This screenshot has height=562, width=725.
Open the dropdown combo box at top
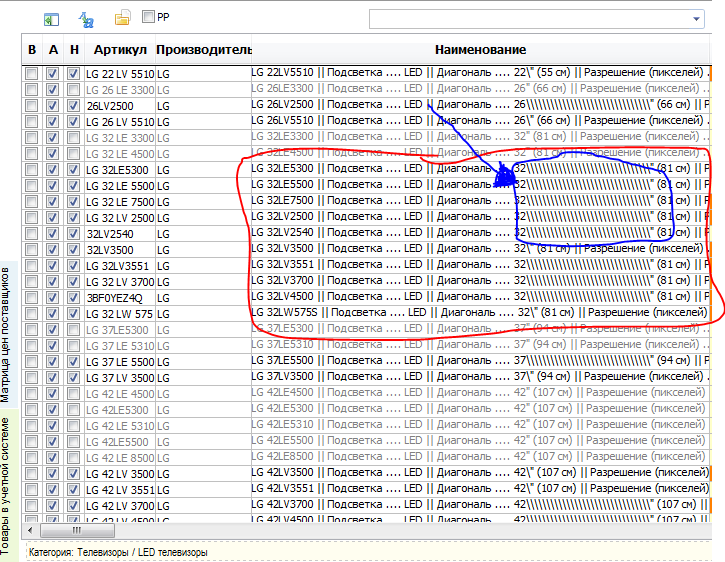tap(696, 19)
